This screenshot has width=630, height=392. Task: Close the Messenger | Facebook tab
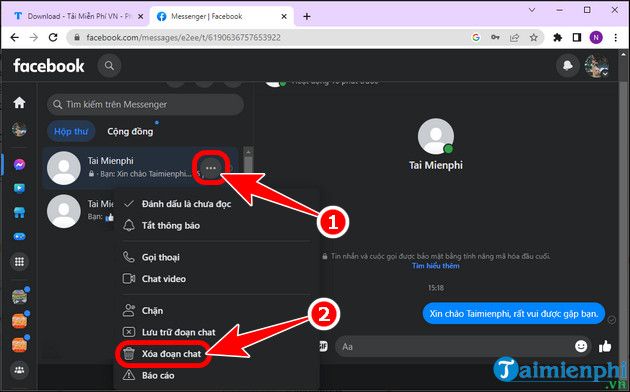[284, 16]
